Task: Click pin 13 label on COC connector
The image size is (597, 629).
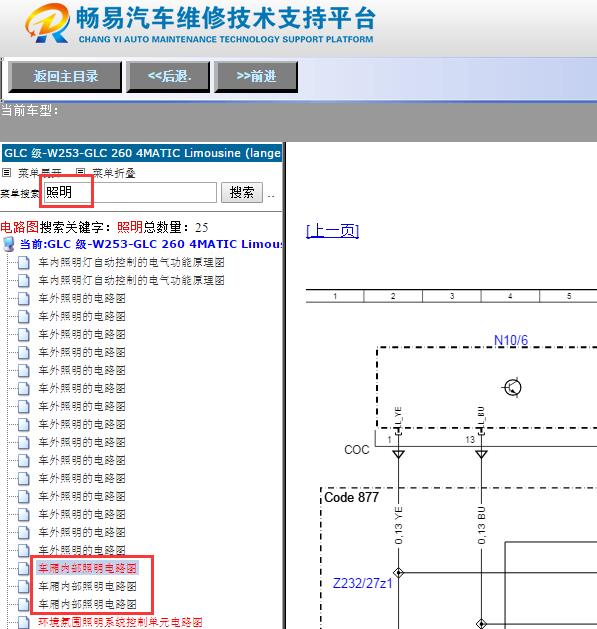Action: tap(470, 440)
